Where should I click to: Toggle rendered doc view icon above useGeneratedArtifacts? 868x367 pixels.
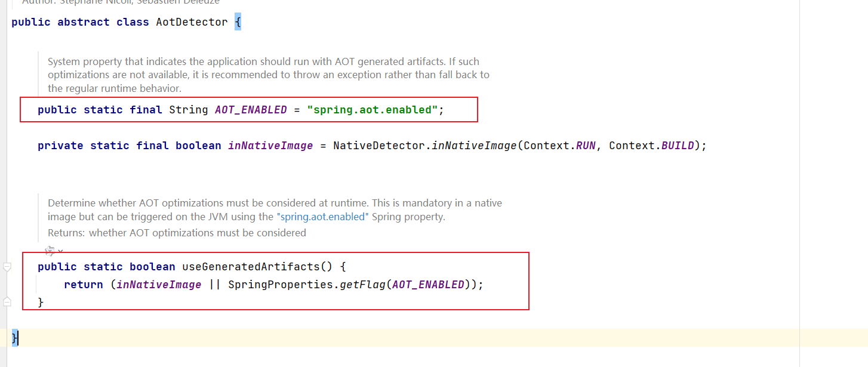[x=50, y=251]
